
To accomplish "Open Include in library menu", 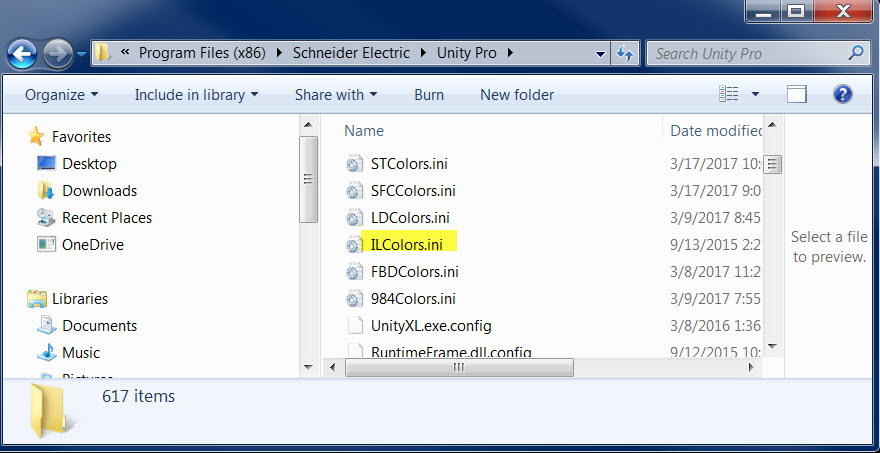I will tap(196, 95).
